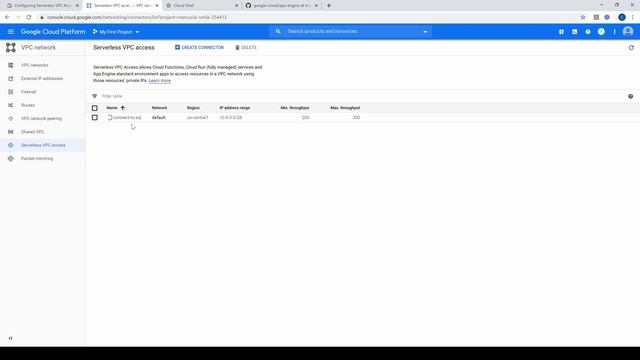Open Shared VPC page
Screen dimensions: 640x360
[x=33, y=132]
